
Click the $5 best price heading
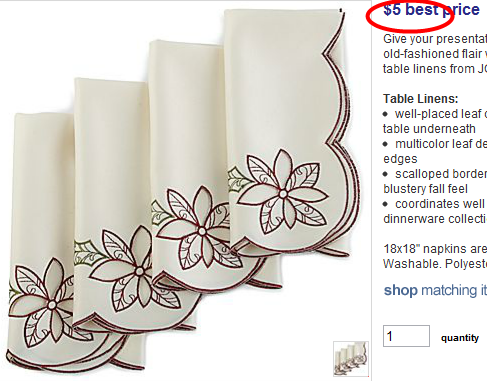pos(431,10)
